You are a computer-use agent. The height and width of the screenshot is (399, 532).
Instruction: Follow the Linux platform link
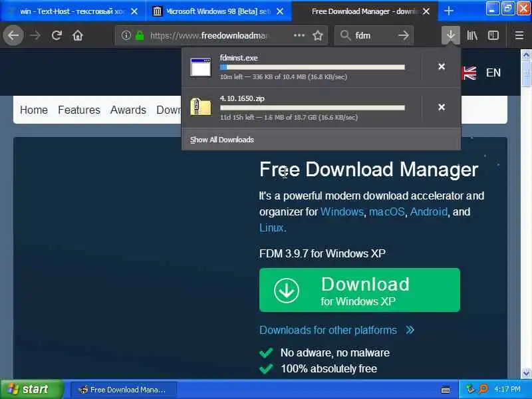click(271, 227)
